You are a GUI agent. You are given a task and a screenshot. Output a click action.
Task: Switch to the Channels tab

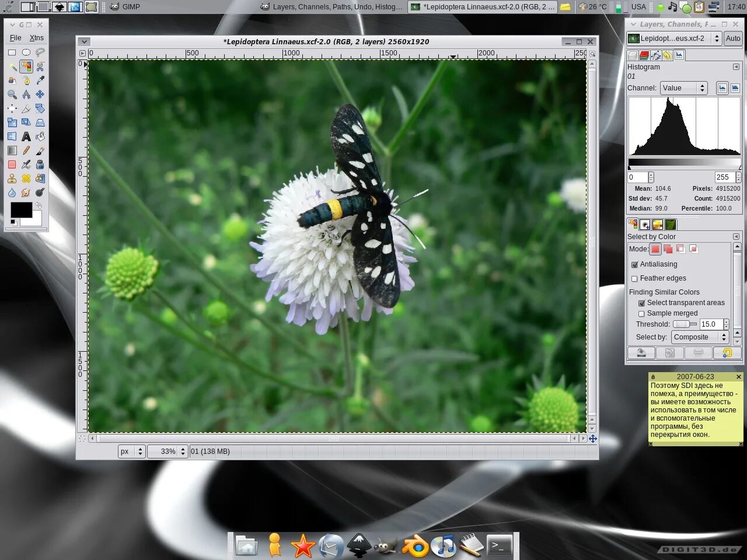644,55
